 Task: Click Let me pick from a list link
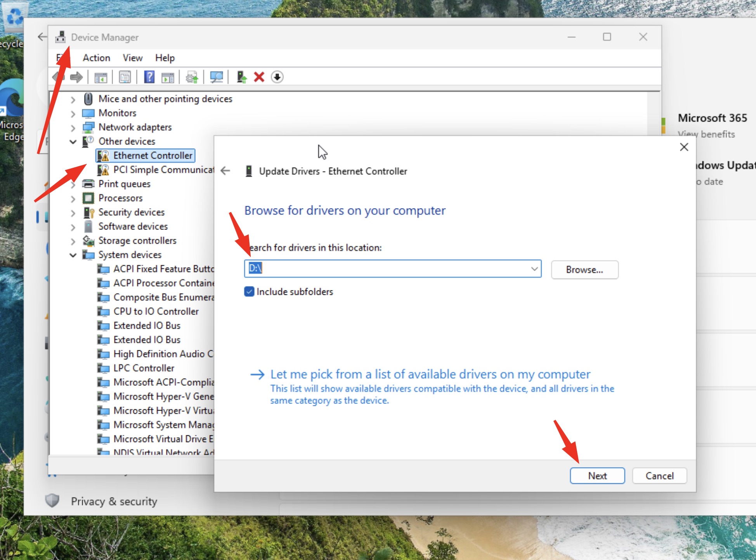pos(430,374)
